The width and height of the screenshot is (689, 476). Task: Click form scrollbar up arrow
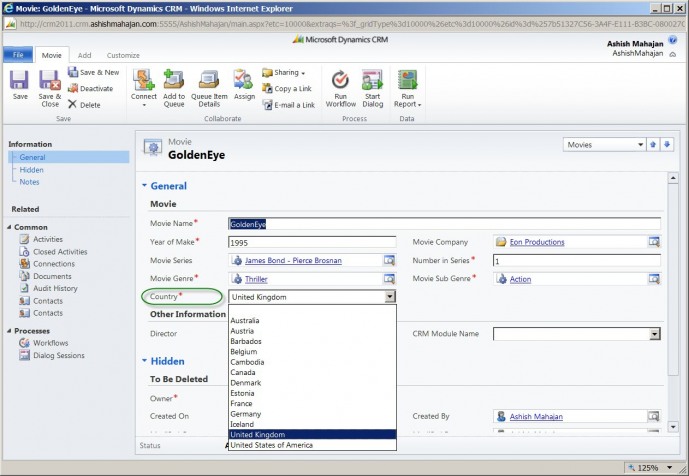(673, 178)
